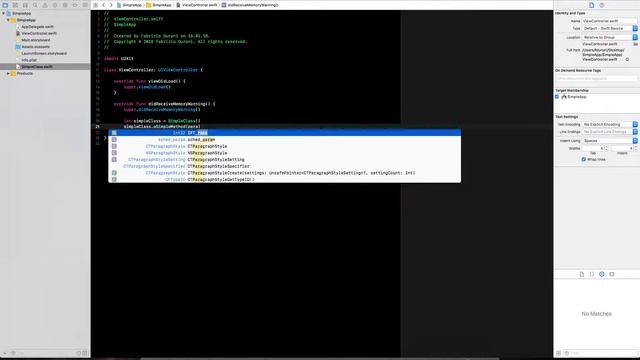Viewport: 640px width, 360px height.
Task: Adjust the Indent width stepper
Action: click(x=636, y=148)
